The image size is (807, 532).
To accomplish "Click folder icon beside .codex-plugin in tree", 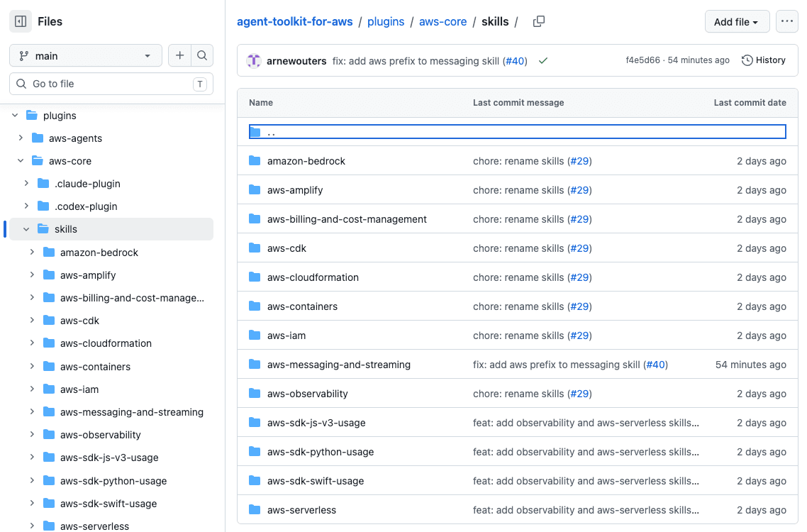I will pos(43,206).
